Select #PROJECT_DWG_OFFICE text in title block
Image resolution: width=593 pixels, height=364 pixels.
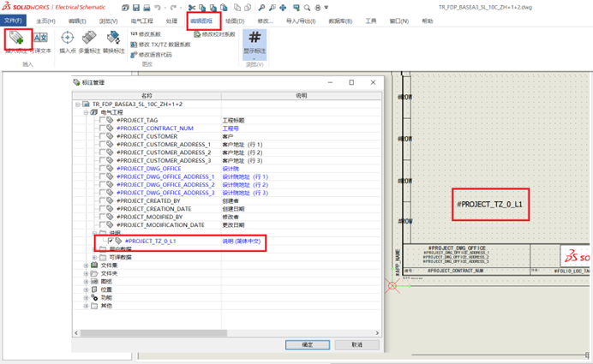pos(457,248)
